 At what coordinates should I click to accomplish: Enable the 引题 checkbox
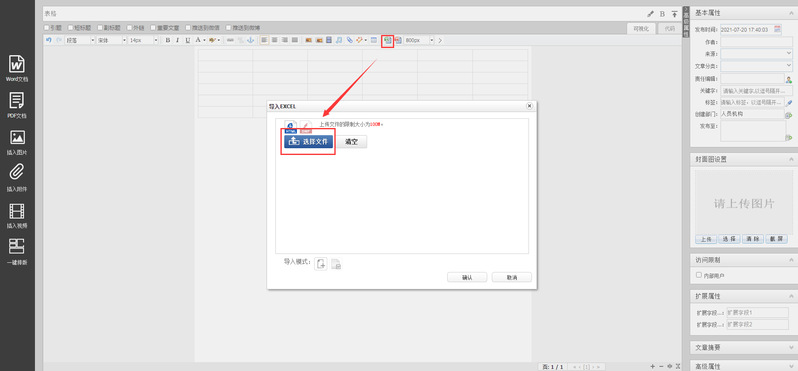click(47, 27)
